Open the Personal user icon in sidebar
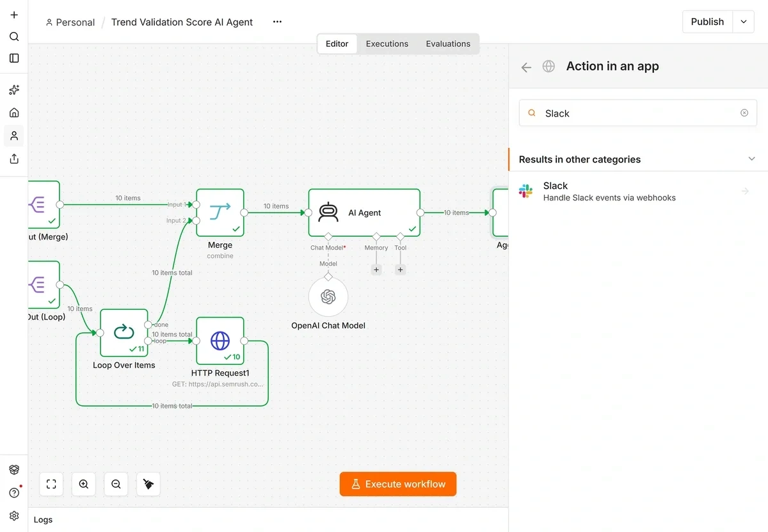 (x=14, y=136)
